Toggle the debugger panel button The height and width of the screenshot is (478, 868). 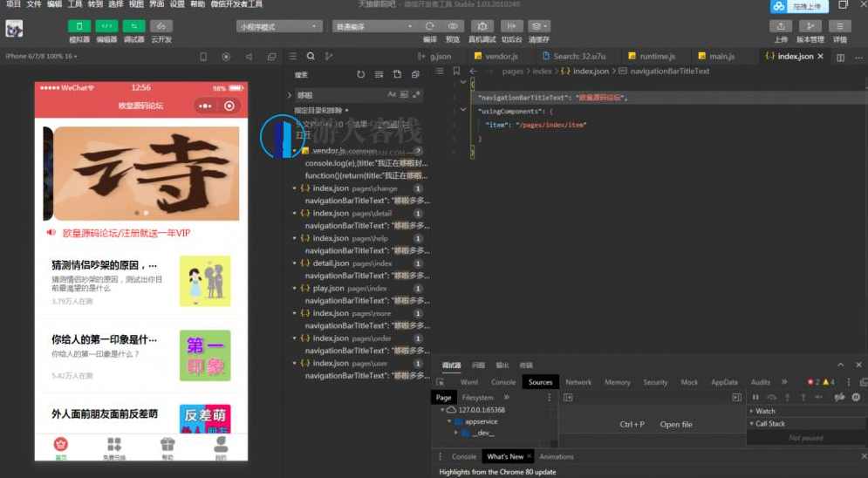pos(134,26)
